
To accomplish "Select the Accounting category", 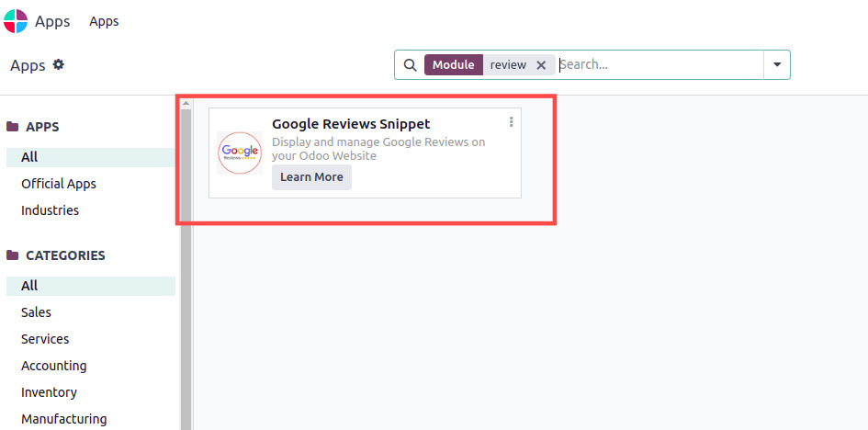I will pos(53,366).
